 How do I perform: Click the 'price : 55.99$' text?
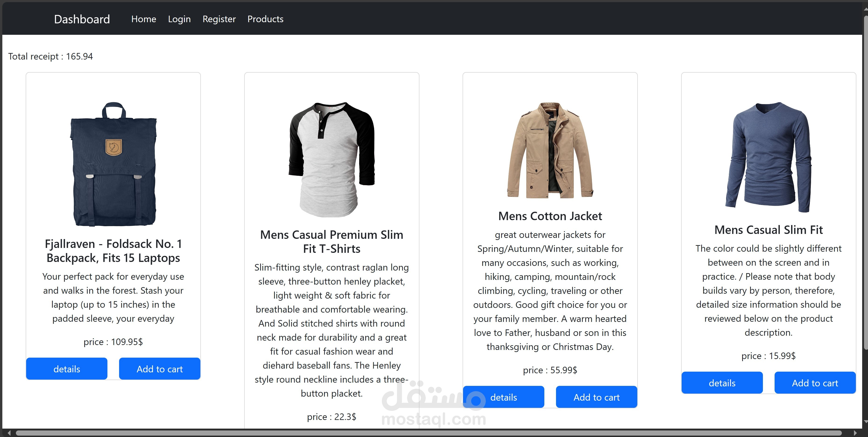click(550, 370)
